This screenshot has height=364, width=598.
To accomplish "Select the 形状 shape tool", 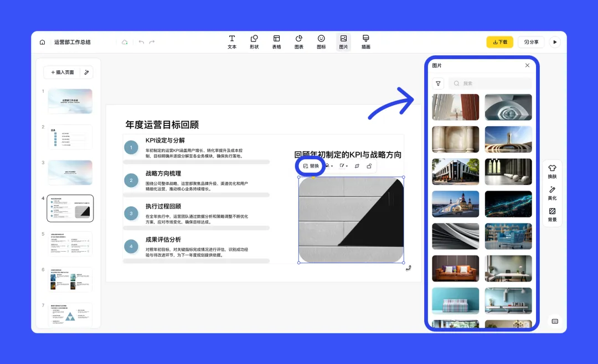I will pos(254,41).
